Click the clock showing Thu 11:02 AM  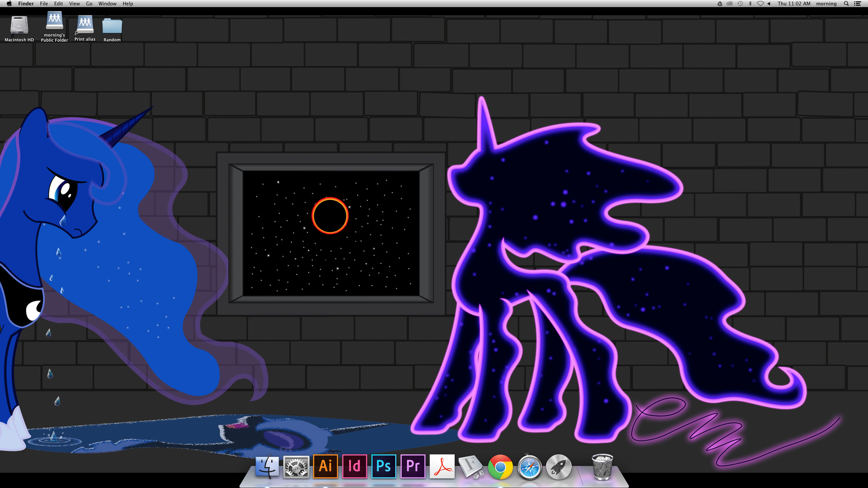[x=794, y=4]
